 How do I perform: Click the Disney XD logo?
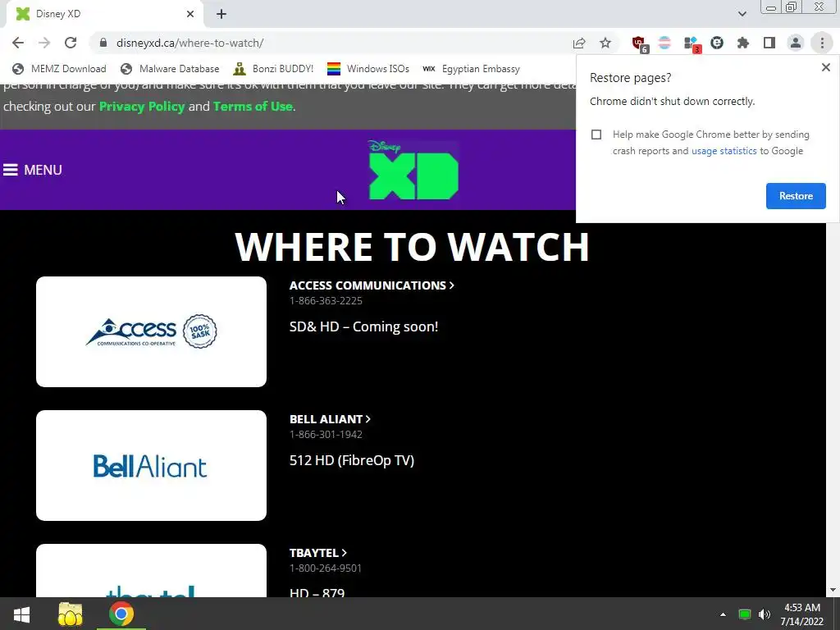point(413,170)
